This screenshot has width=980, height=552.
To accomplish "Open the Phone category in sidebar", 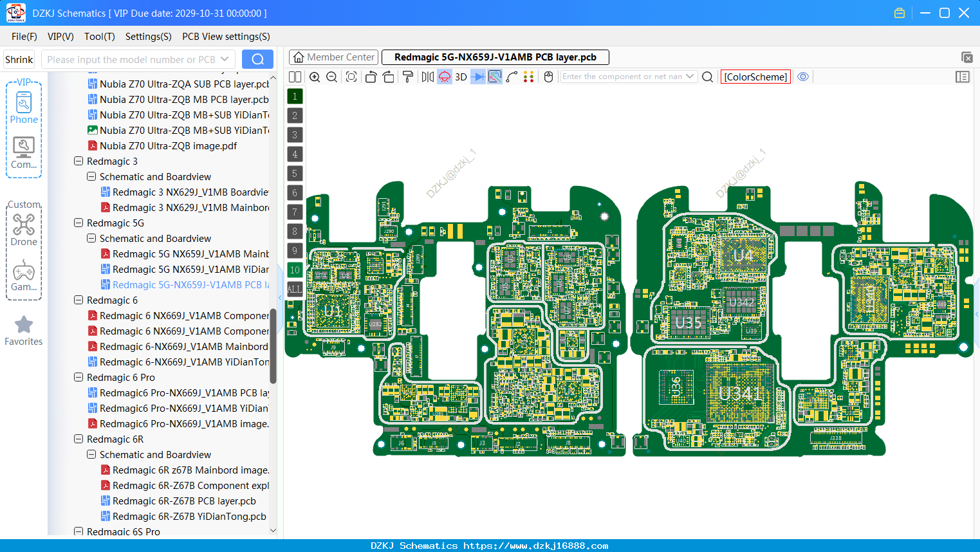I will tap(24, 107).
